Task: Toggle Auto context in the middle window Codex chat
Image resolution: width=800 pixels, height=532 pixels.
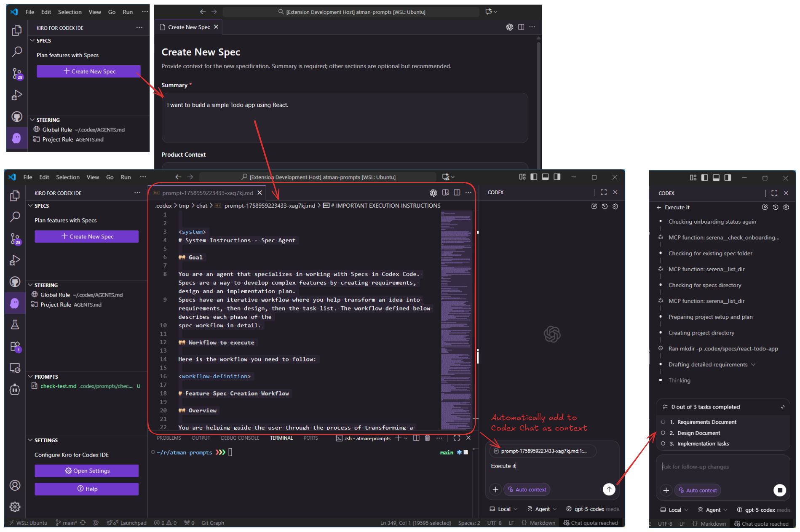Action: [x=527, y=489]
